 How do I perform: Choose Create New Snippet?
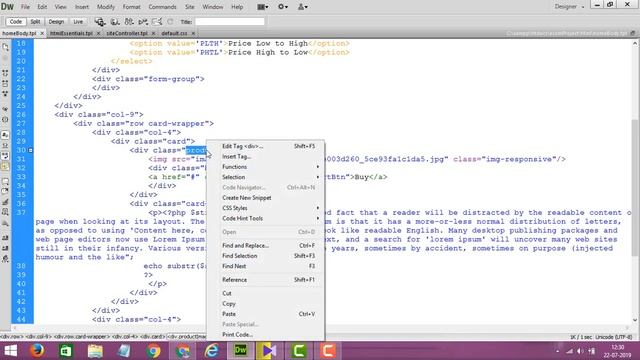(269, 198)
